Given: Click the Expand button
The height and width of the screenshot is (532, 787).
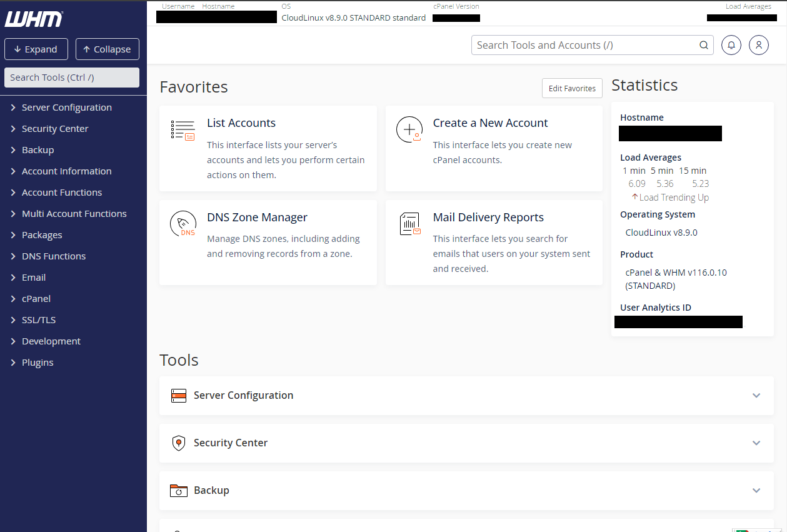Looking at the screenshot, I should [x=36, y=49].
